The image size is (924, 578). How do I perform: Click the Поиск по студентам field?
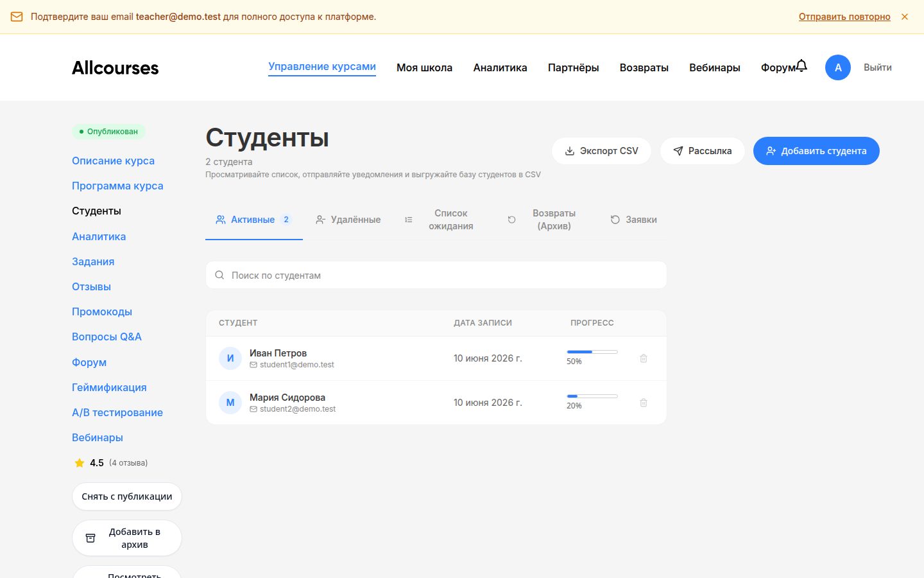click(x=436, y=275)
